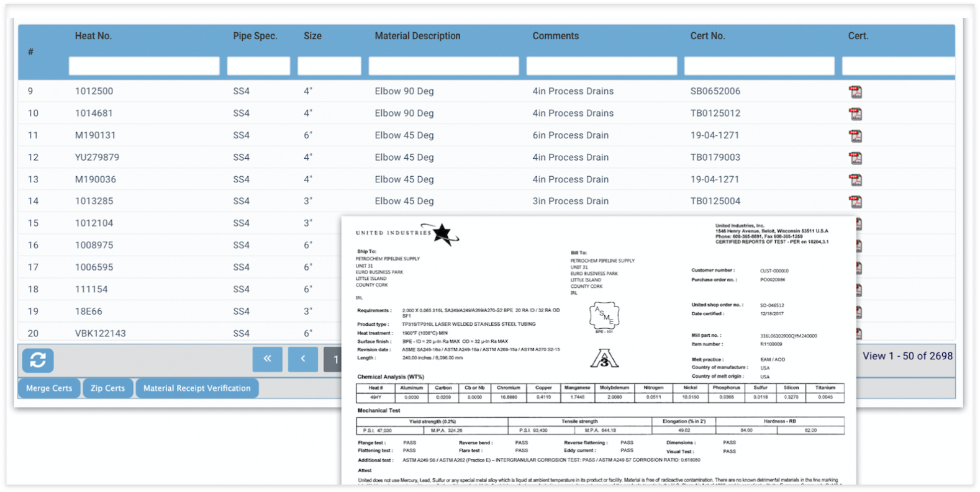Viewport: 980px width, 492px height.
Task: Click the Chemical Analysis (WT%) heading
Action: click(391, 377)
